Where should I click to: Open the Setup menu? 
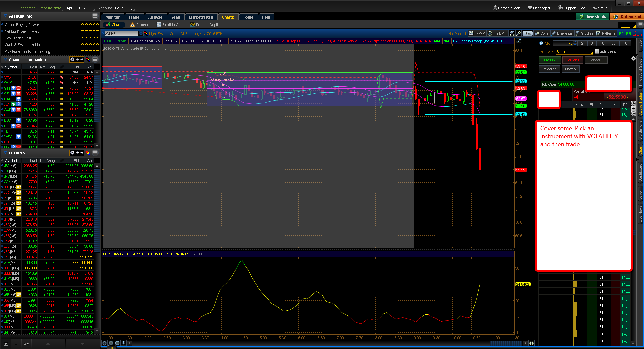600,8
